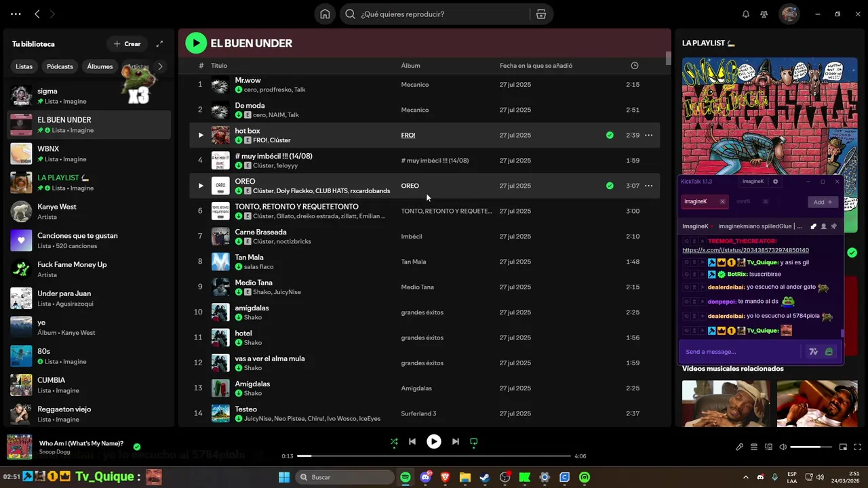Open the three-dot app menu
Image resolution: width=868 pixels, height=488 pixels.
(16, 14)
